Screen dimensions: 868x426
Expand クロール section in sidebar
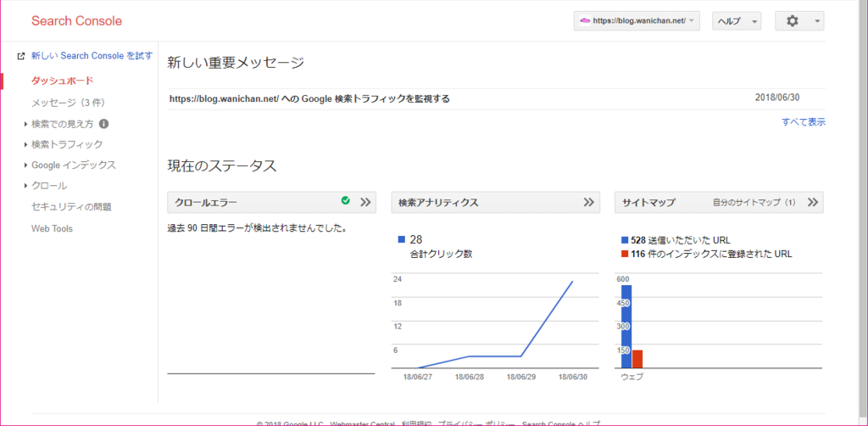click(25, 186)
